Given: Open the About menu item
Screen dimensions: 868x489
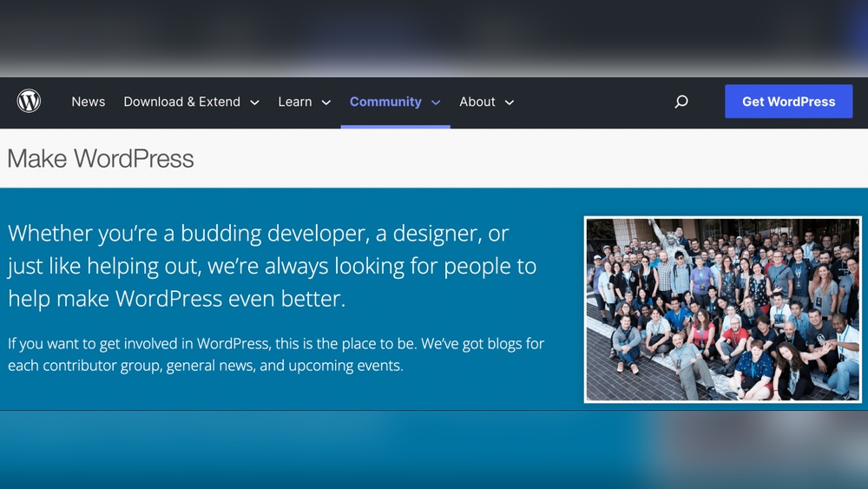Looking at the screenshot, I should (477, 102).
